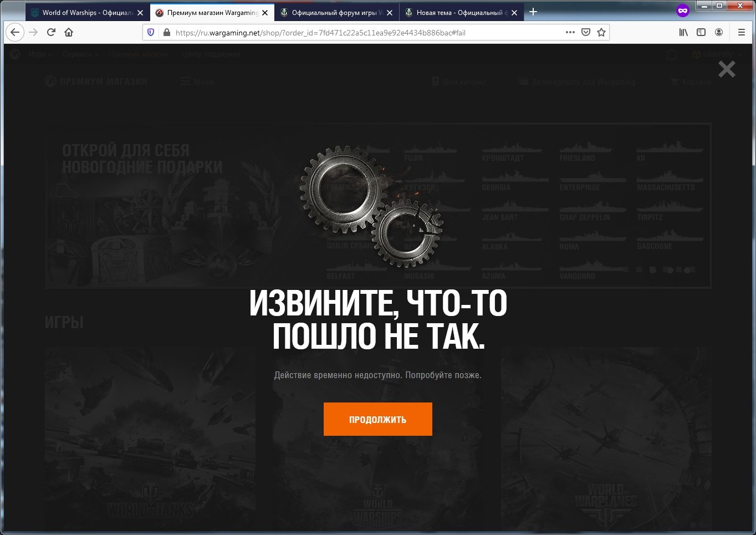
Task: Close the Новая тема tab
Action: click(514, 13)
